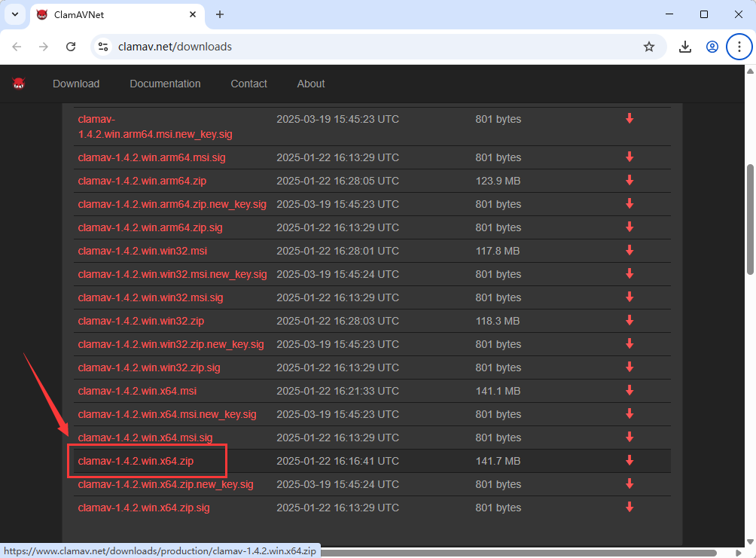
Task: Click the timestamp 2025-01-22 16:28:05 UTC
Action: 337,181
